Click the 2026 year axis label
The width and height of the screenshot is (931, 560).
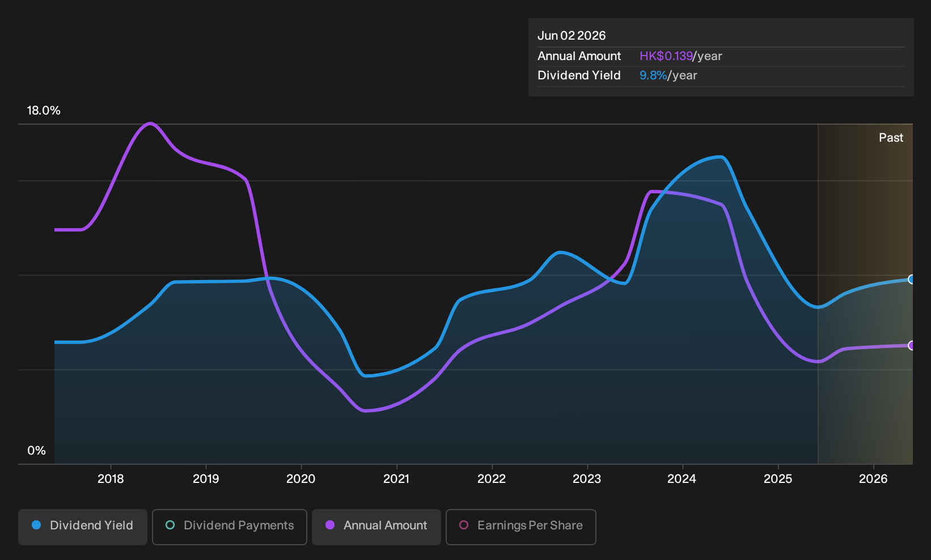(x=873, y=479)
